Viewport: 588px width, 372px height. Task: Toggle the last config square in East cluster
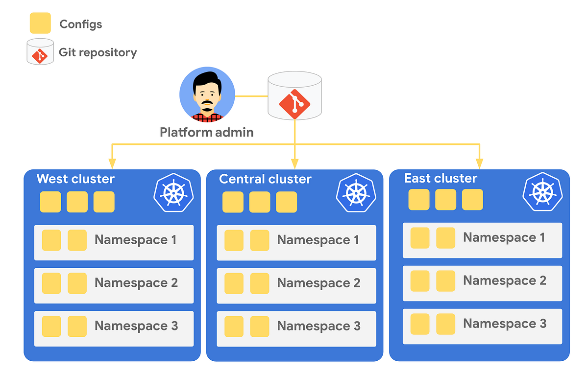pos(472,200)
